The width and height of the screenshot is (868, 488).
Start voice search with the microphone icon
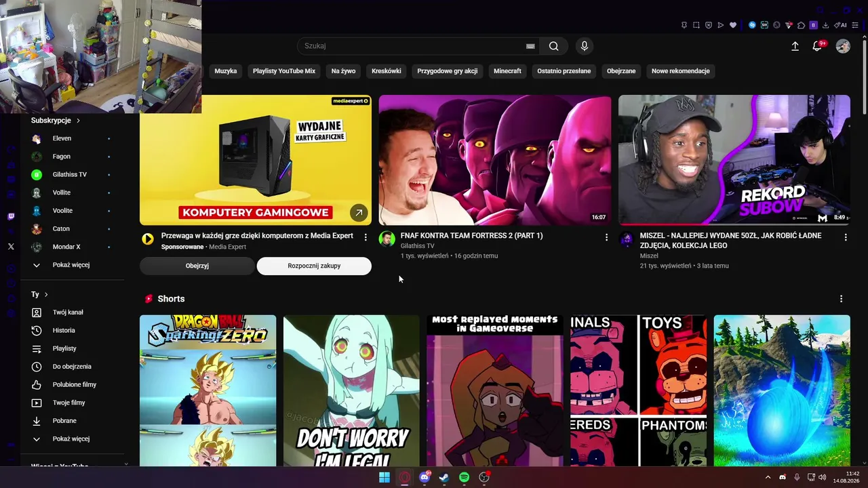point(585,46)
